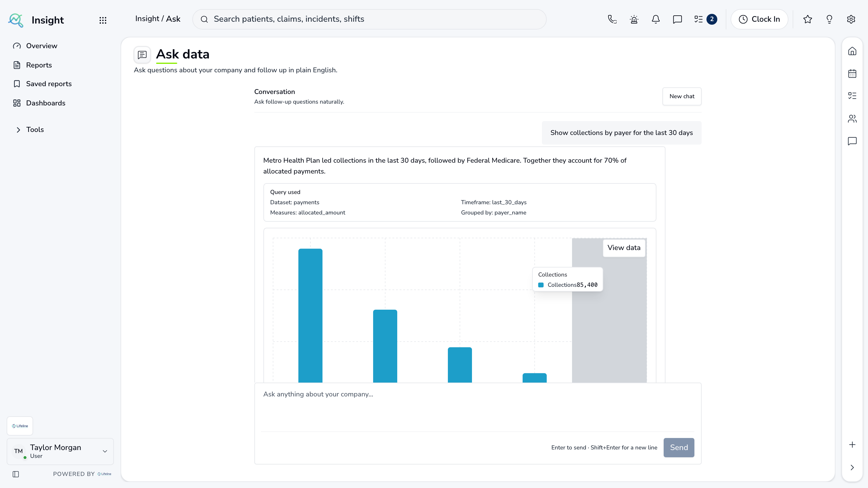
Task: Expand the Tools section
Action: click(30, 130)
